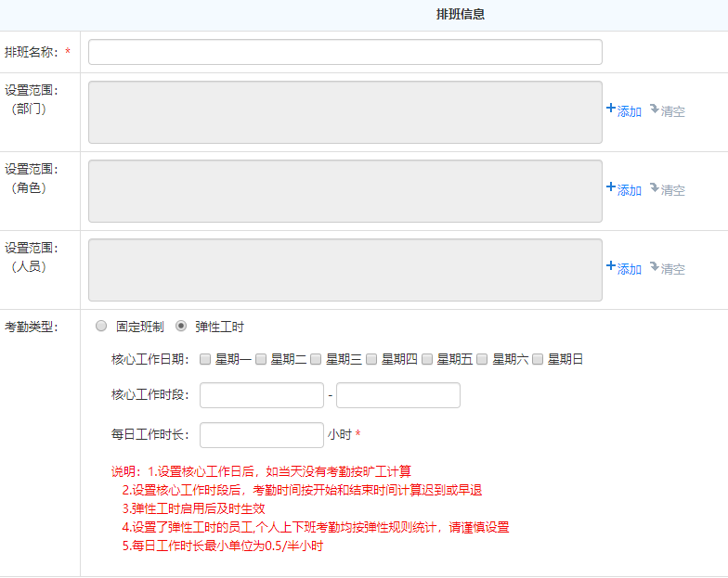Click the plus icon to add personnel
The height and width of the screenshot is (578, 728).
pos(611,266)
